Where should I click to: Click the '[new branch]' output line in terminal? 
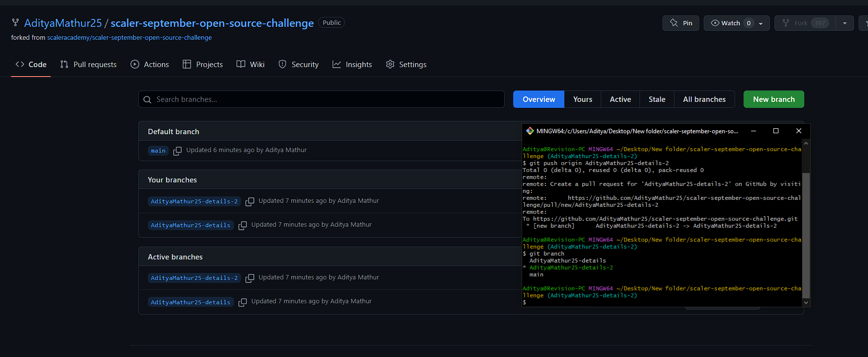coord(651,226)
